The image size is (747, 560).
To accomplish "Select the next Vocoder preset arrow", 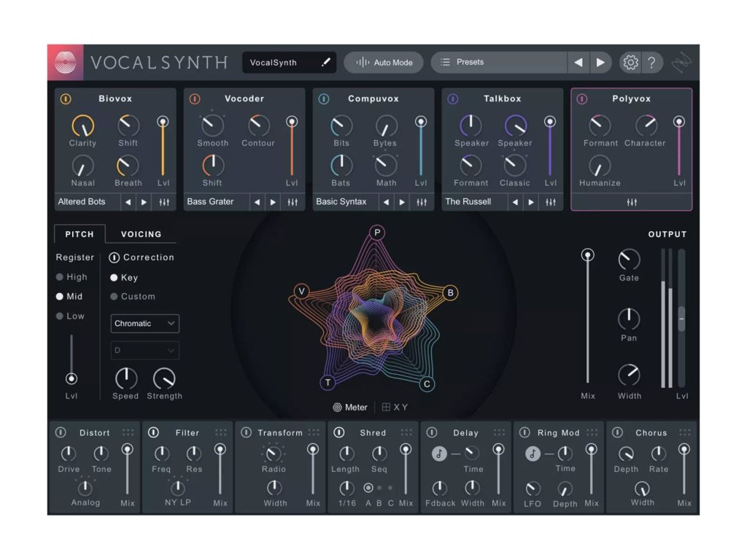I will tap(274, 202).
